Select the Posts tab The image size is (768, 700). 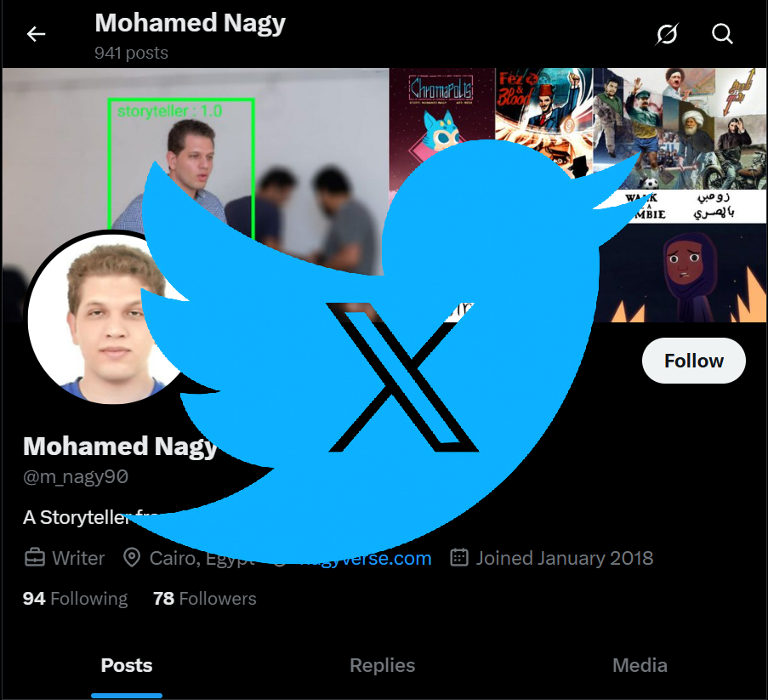[x=127, y=665]
